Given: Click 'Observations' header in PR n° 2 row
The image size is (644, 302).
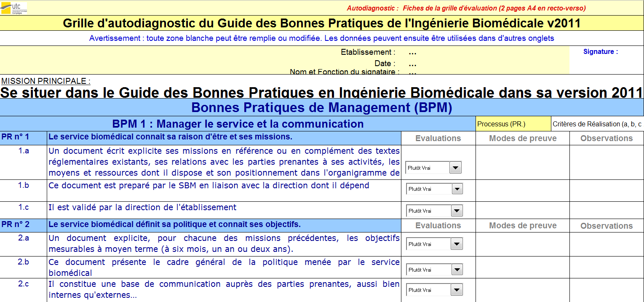Looking at the screenshot, I should pyautogui.click(x=607, y=226).
